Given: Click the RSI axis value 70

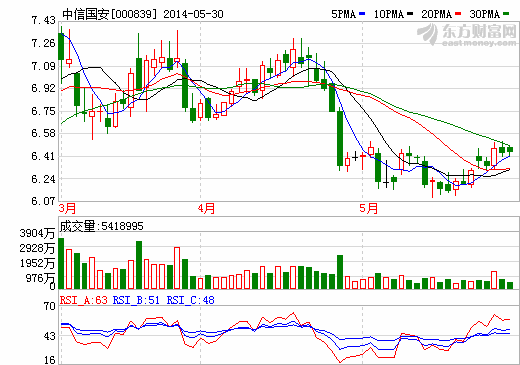Looking at the screenshot, I should point(50,306).
